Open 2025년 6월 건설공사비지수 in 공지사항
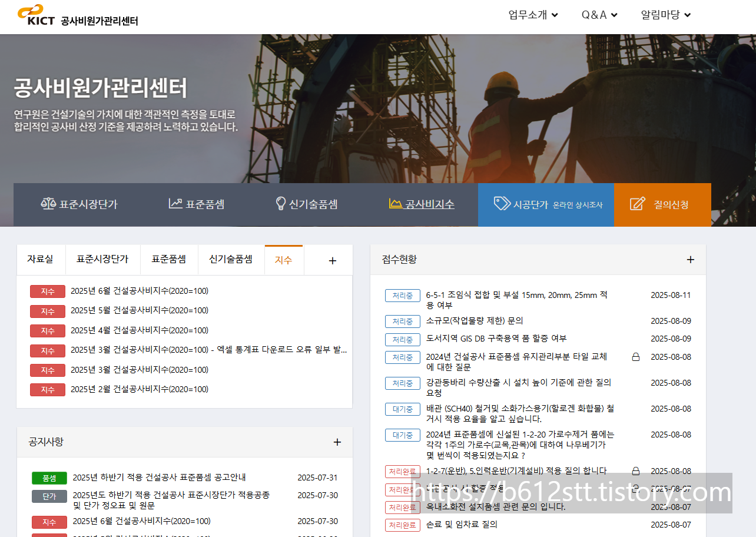The image size is (756, 537). (x=141, y=521)
